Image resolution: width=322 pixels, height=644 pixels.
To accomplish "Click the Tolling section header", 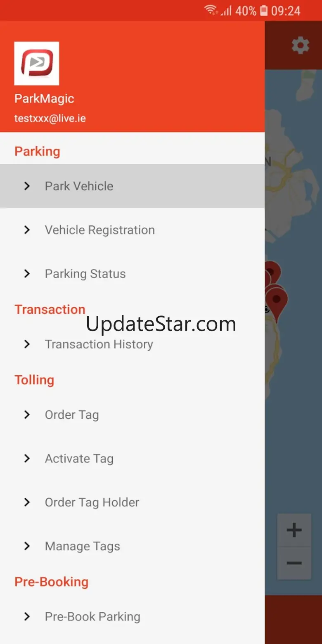I will pos(34,380).
